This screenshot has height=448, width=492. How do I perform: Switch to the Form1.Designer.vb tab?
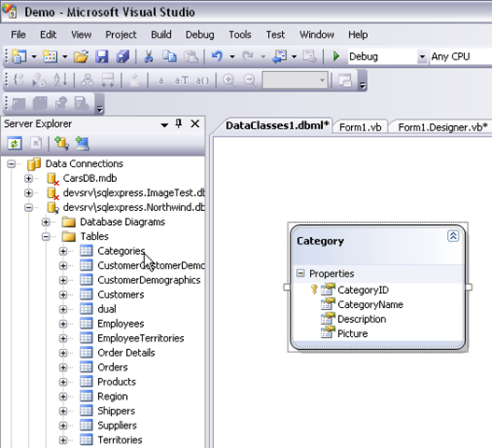[x=443, y=127]
